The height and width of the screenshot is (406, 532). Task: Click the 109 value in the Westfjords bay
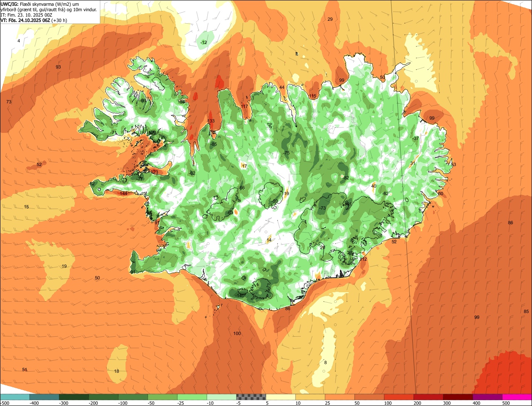[x=152, y=132]
